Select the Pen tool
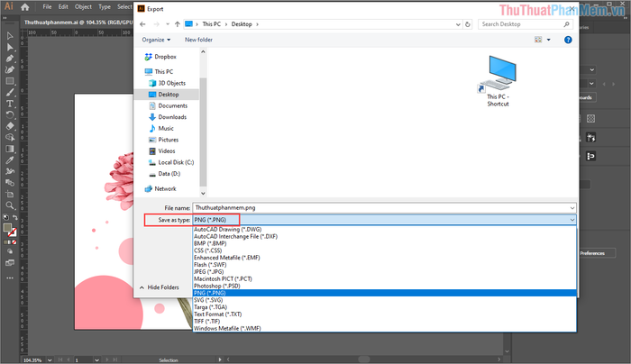 point(10,59)
